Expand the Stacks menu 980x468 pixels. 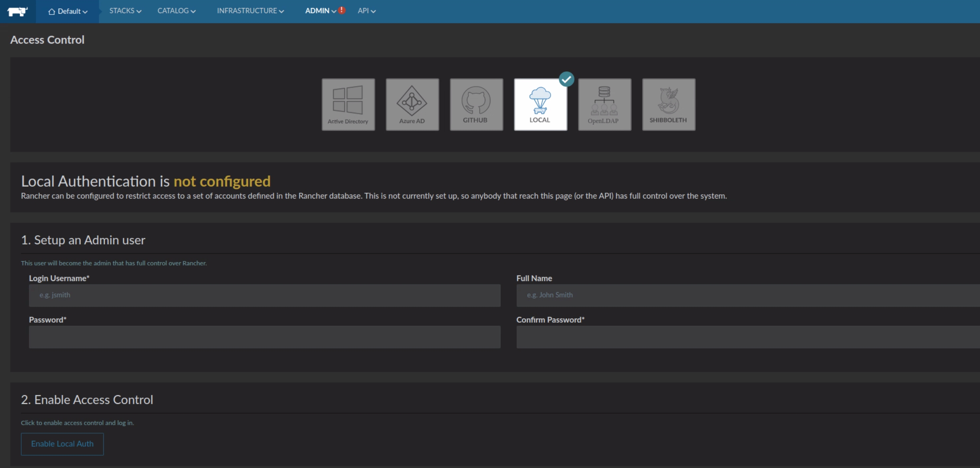pyautogui.click(x=125, y=11)
